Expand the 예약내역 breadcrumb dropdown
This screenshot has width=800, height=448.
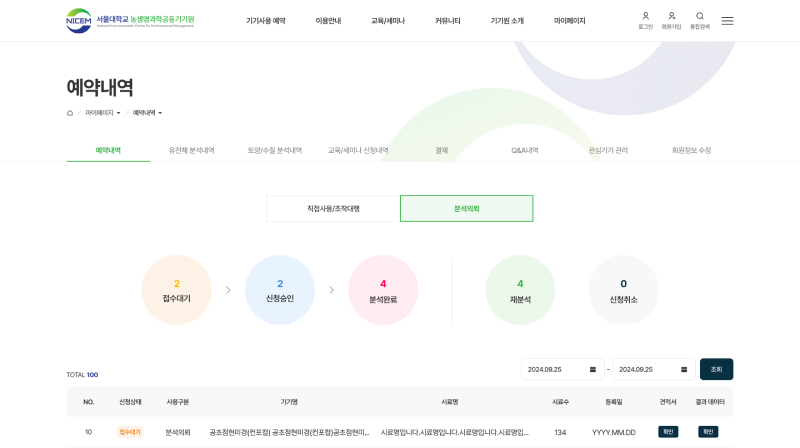[147, 113]
